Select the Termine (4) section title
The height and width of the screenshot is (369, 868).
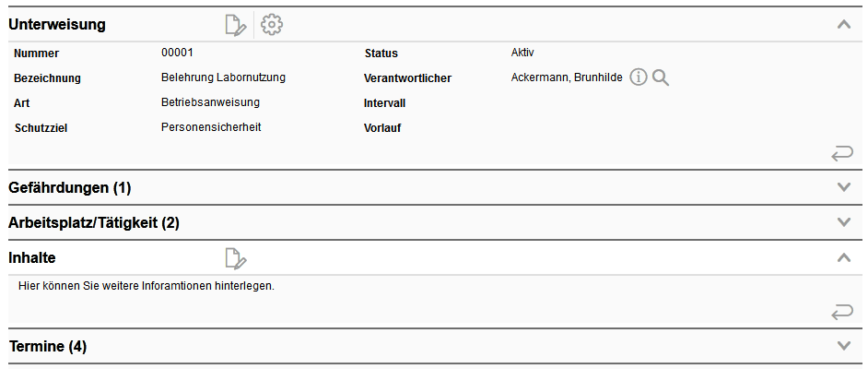(x=48, y=347)
